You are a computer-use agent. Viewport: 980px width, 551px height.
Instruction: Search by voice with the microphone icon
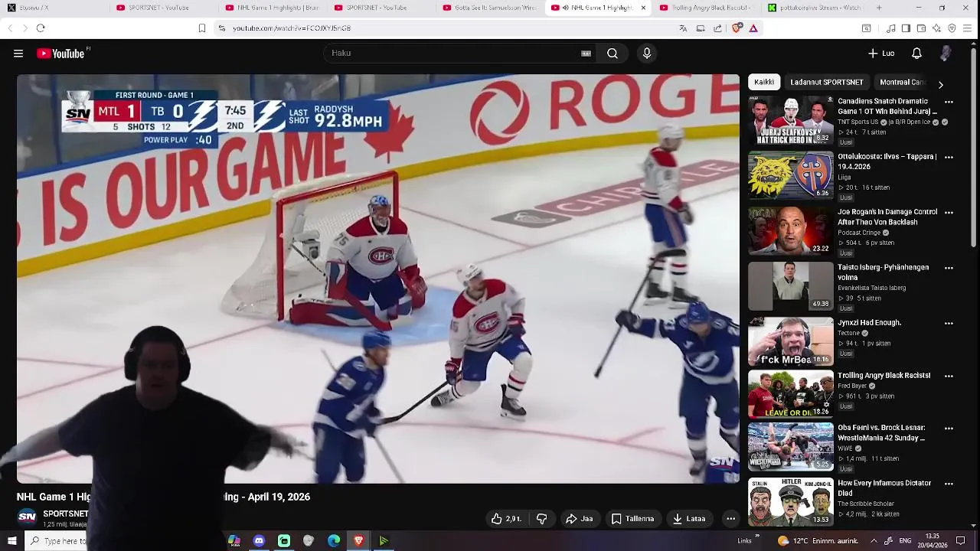[x=647, y=54]
